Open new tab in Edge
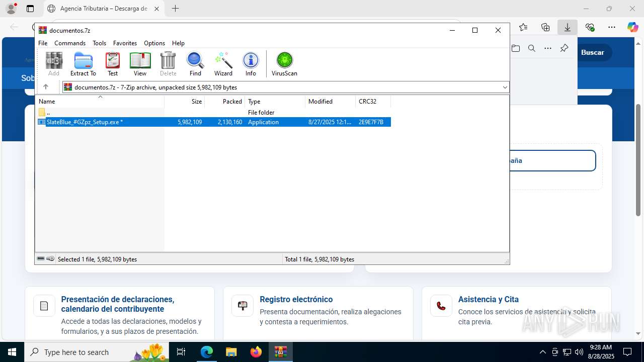This screenshot has width=644, height=362. point(175,9)
